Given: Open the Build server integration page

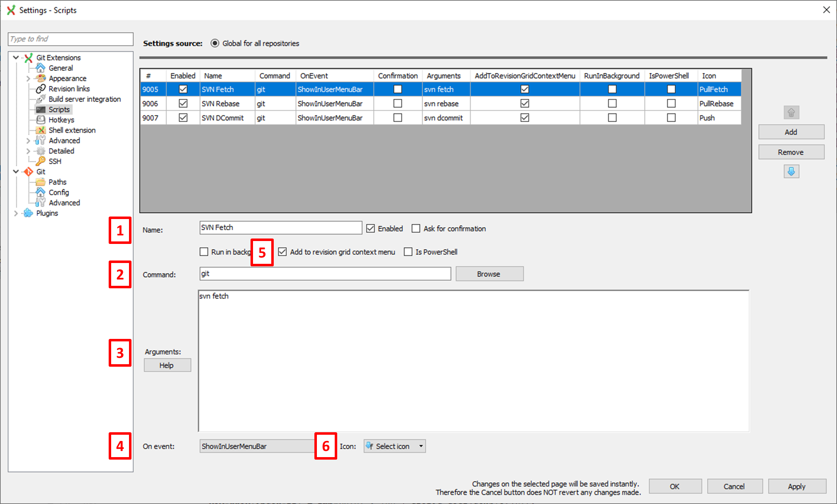Looking at the screenshot, I should (85, 99).
